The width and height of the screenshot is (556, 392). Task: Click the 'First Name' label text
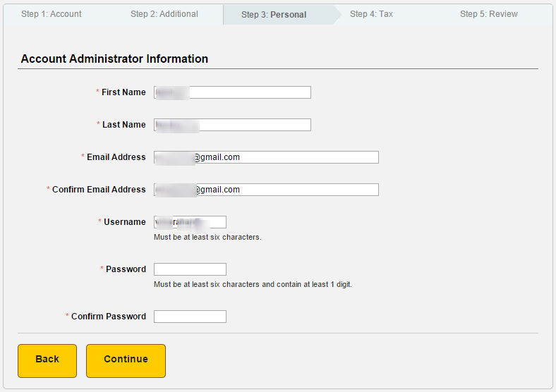pyautogui.click(x=123, y=92)
